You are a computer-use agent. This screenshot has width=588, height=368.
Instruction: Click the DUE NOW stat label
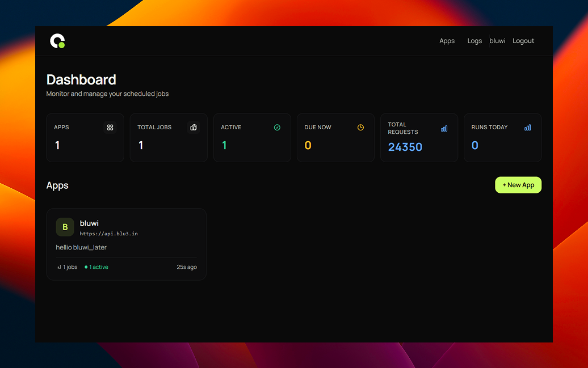tap(318, 128)
